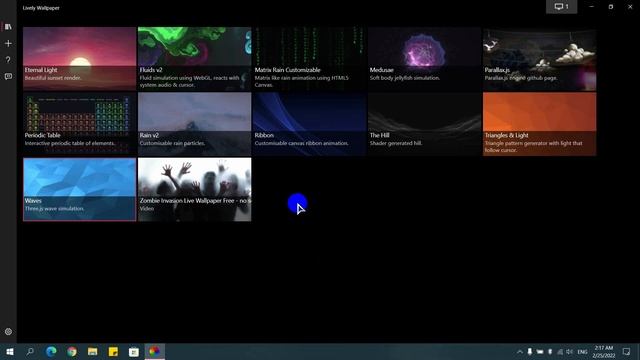This screenshot has height=360, width=640.
Task: Open the taskbar clock and date
Action: [604, 351]
